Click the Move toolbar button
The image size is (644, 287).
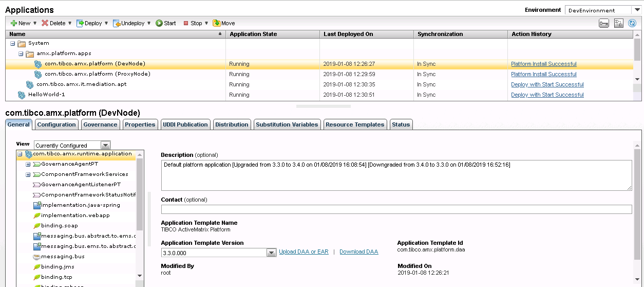click(x=224, y=23)
